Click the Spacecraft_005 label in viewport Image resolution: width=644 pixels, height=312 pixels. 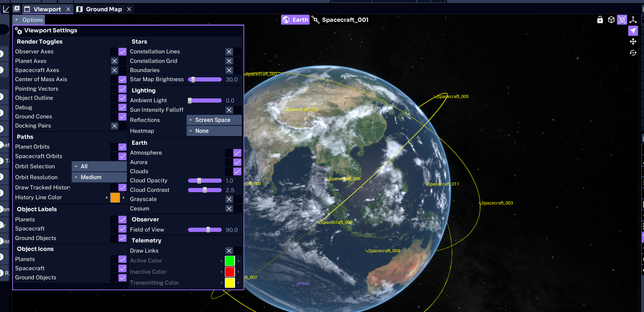453,97
